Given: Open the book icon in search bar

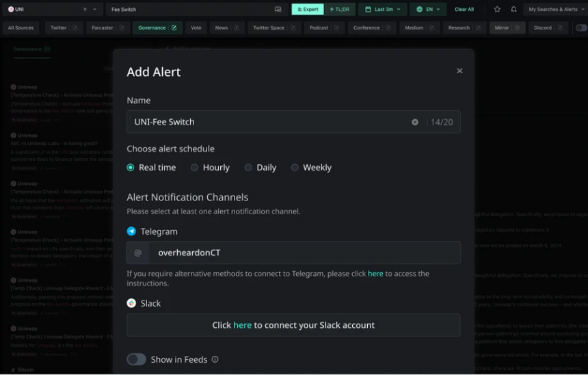Looking at the screenshot, I should click(278, 10).
